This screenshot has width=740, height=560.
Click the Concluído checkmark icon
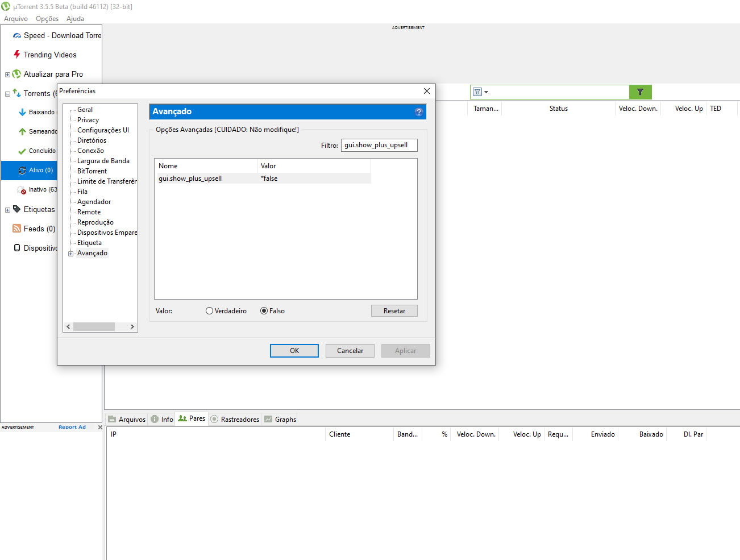pos(22,151)
